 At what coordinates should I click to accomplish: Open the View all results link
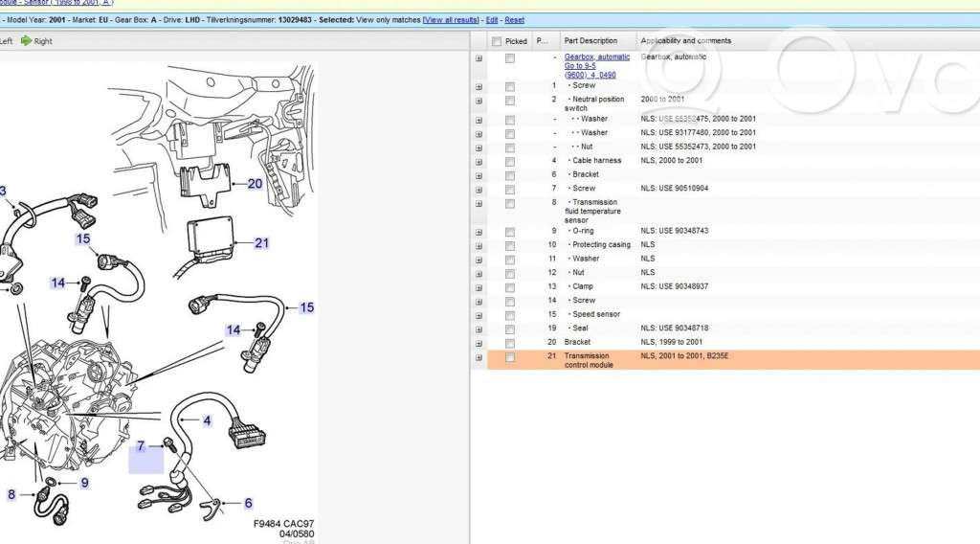point(451,19)
